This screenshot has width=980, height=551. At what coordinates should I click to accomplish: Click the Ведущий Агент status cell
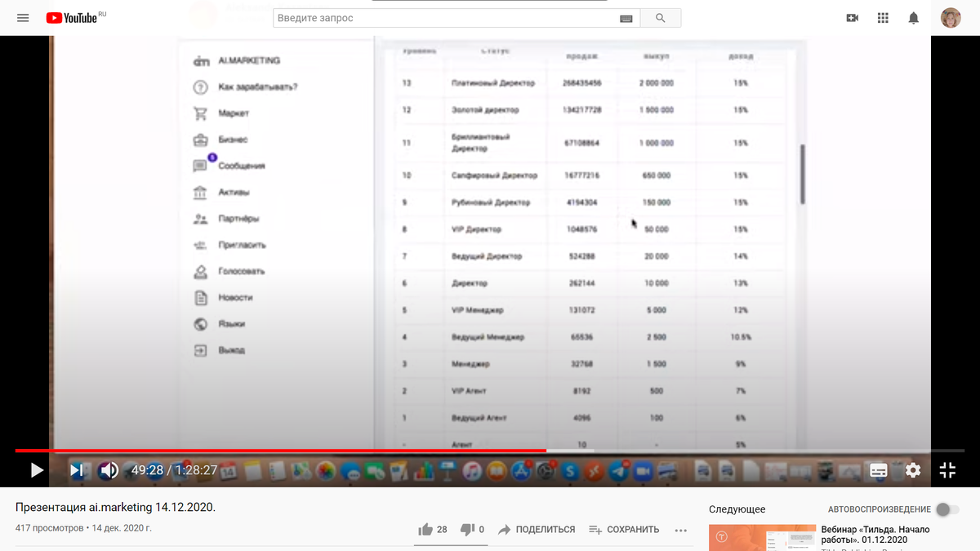point(479,418)
